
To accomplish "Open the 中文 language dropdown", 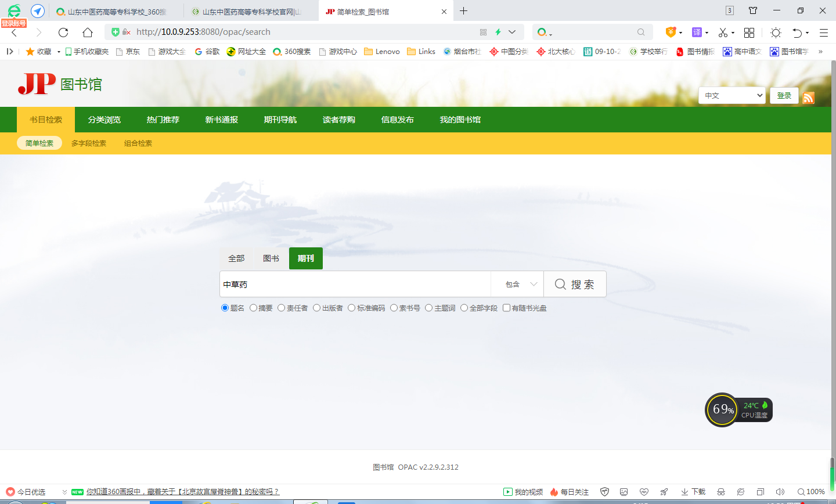I will coord(732,96).
